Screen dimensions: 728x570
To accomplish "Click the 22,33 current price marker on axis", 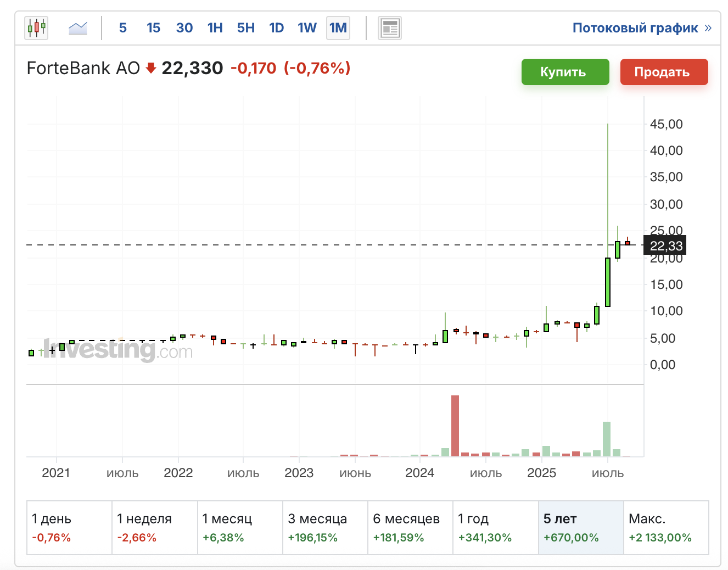I will 665,245.
